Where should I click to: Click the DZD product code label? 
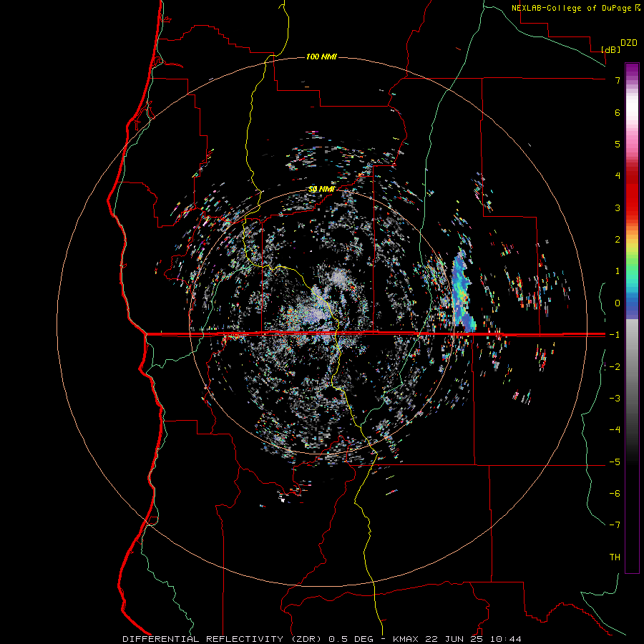629,43
